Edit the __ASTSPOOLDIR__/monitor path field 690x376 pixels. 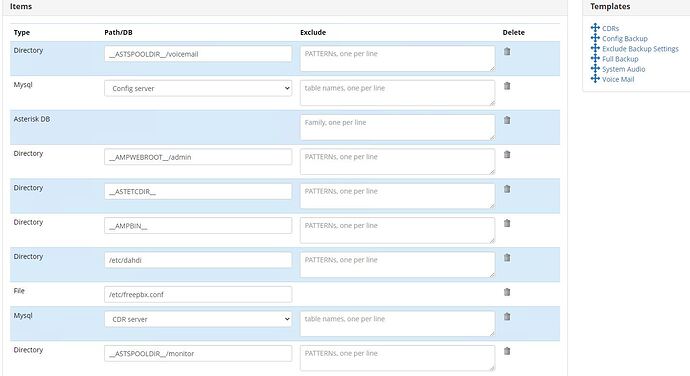coord(198,353)
